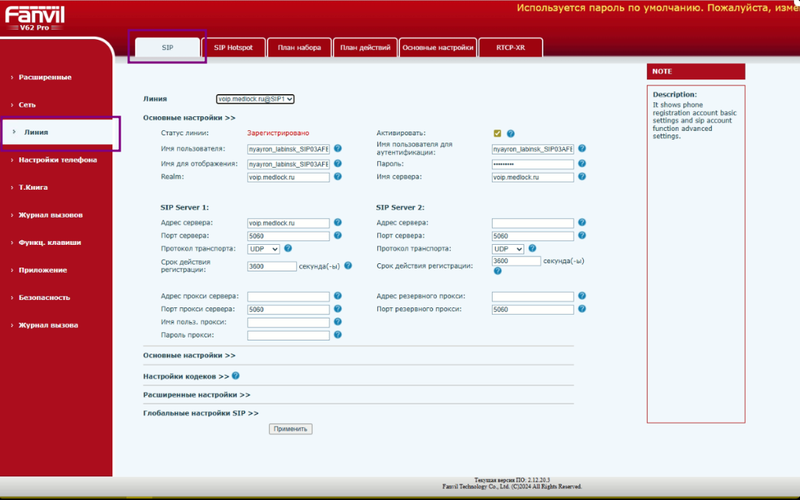
Task: Click help icon next to Имя сервера
Action: click(582, 177)
